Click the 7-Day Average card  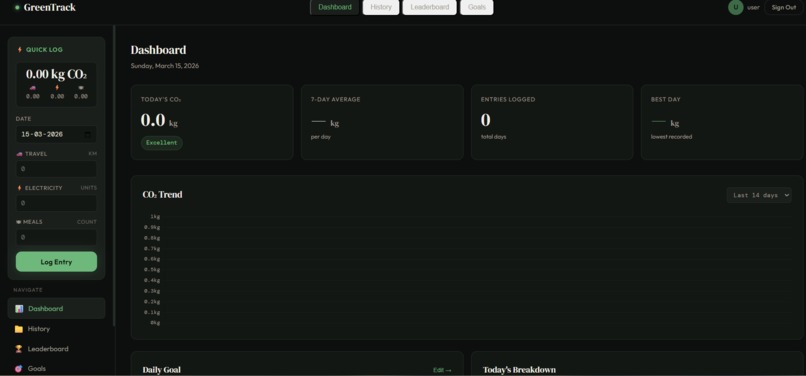point(382,122)
